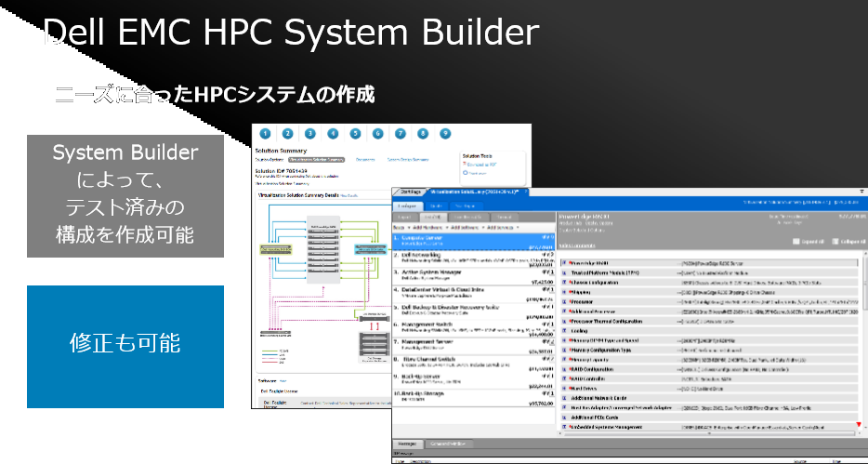This screenshot has width=868, height=464.
Task: Select item 5 Dell Backup & Disaster Recovery Suite
Action: click(x=473, y=312)
